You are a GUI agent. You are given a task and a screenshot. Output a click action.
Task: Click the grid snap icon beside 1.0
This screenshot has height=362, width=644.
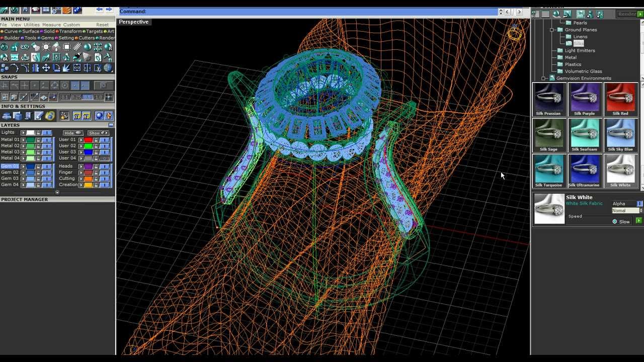(109, 97)
